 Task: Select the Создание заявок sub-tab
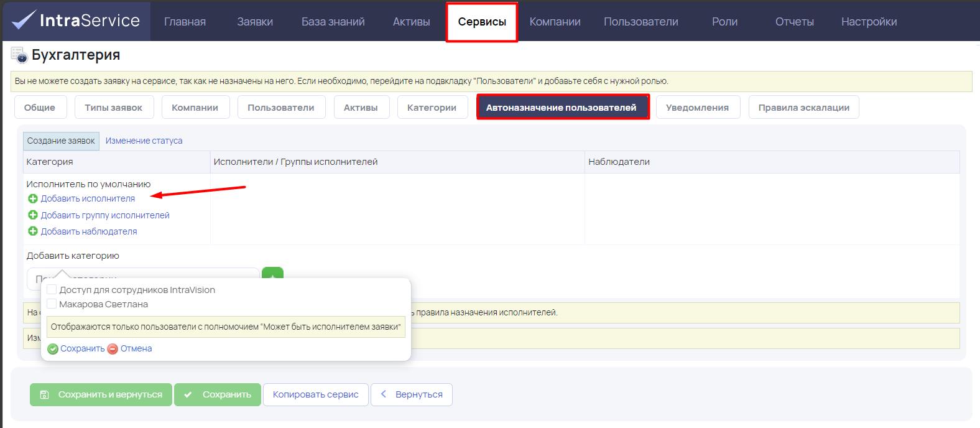[61, 141]
